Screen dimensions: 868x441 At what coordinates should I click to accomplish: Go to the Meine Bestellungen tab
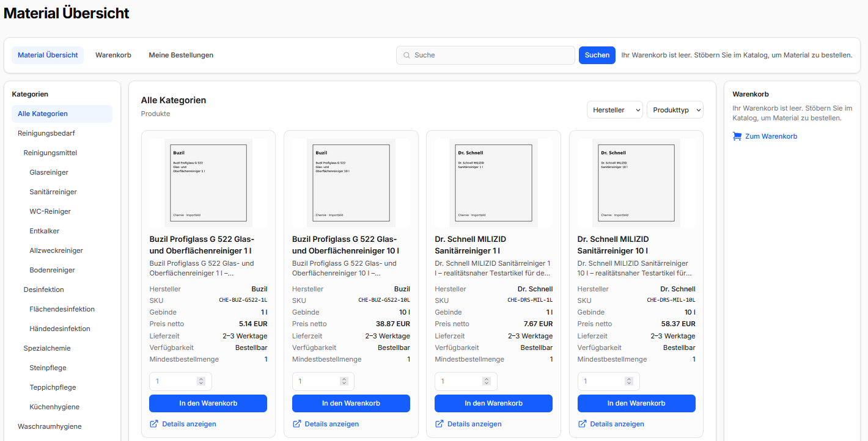tap(181, 55)
